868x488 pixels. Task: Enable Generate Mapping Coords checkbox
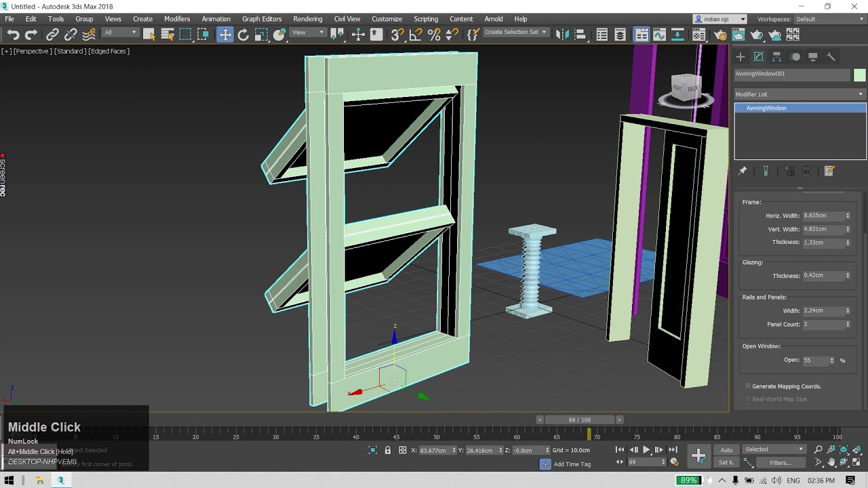pyautogui.click(x=748, y=386)
